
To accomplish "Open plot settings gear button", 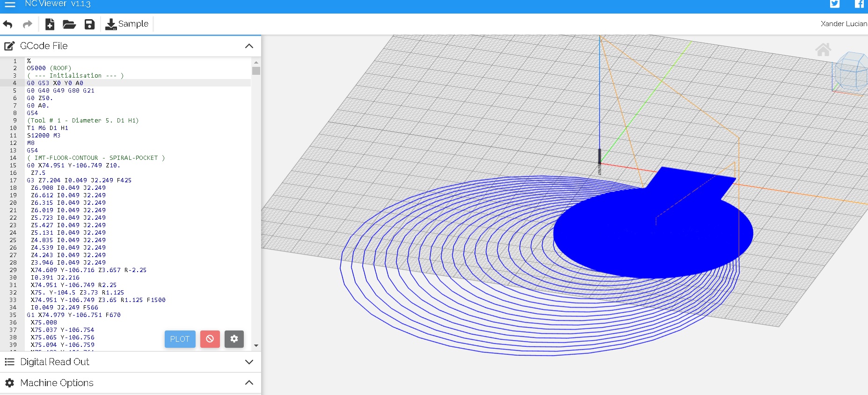I will point(234,339).
